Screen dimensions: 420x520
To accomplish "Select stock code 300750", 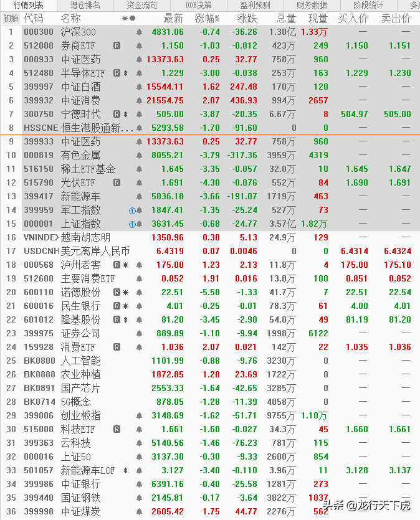I will coord(39,114).
